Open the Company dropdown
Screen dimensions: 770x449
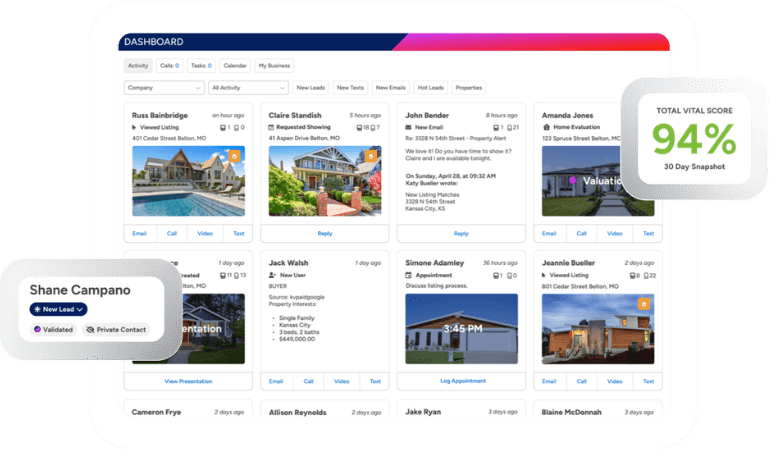pos(163,88)
